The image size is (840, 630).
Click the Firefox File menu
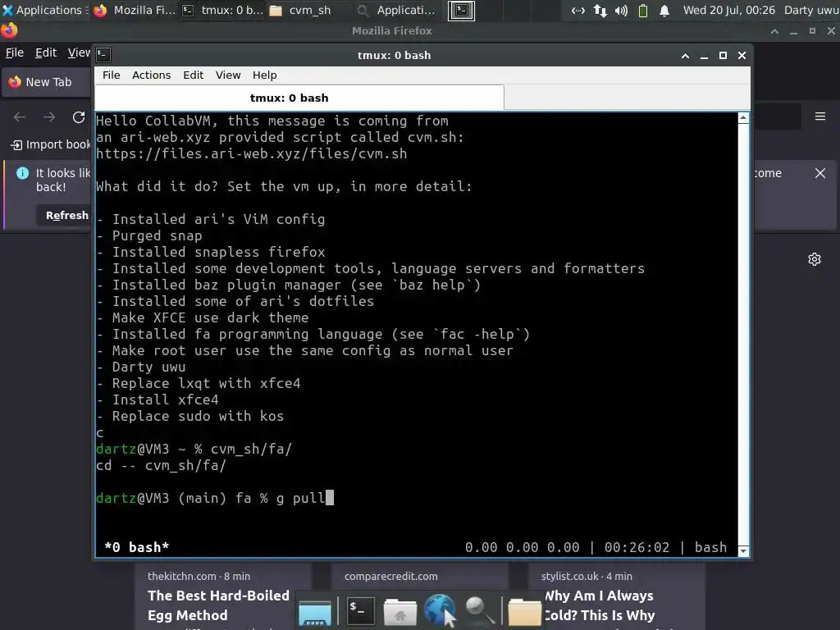point(15,52)
